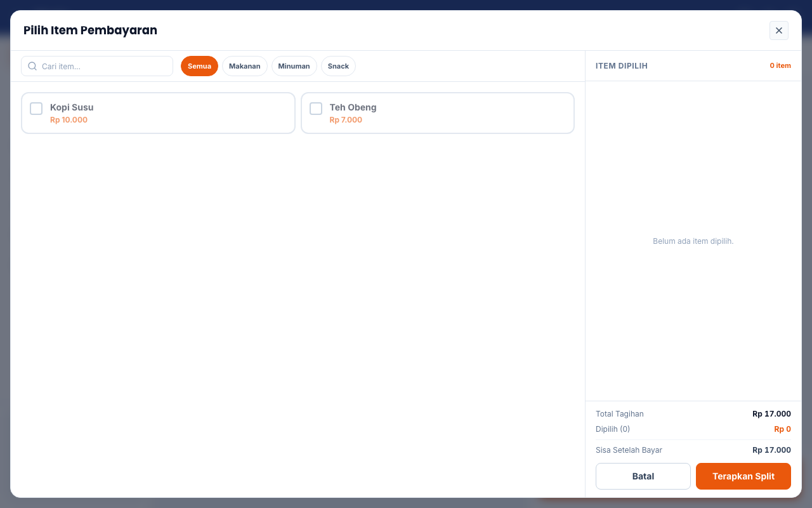The image size is (812, 508).
Task: Close the Pilih Item Pembayaran dialog
Action: (x=779, y=30)
